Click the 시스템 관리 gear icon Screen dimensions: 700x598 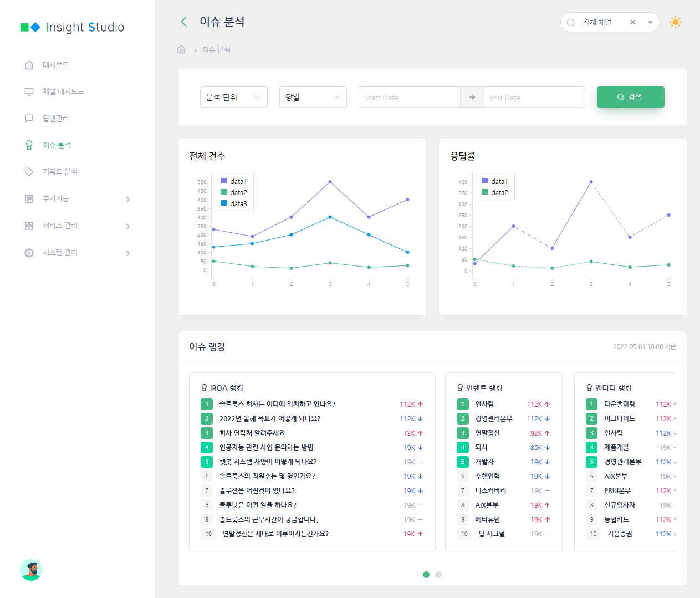pyautogui.click(x=29, y=253)
